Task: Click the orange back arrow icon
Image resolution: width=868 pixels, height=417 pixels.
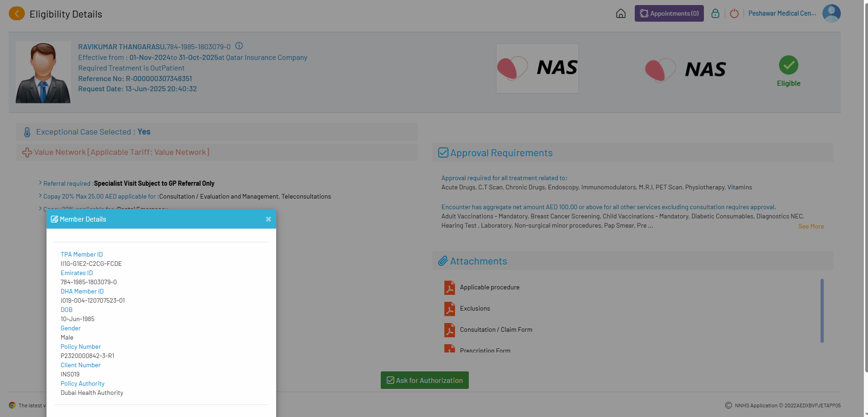Action: [x=17, y=14]
